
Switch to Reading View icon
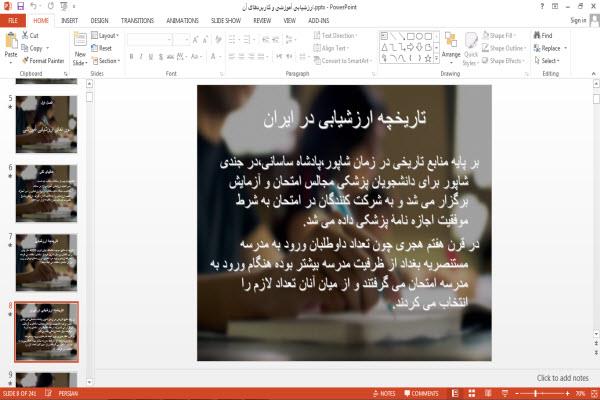pos(488,393)
